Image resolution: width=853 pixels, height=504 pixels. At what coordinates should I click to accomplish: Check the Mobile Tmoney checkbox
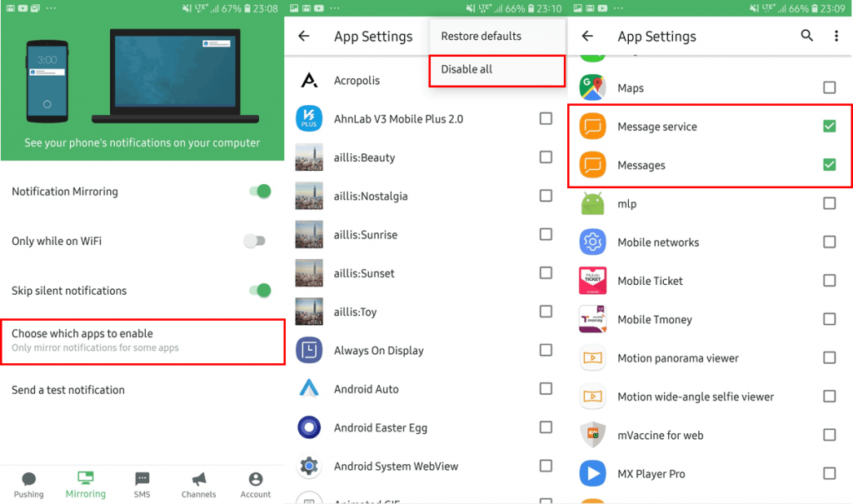tap(829, 320)
